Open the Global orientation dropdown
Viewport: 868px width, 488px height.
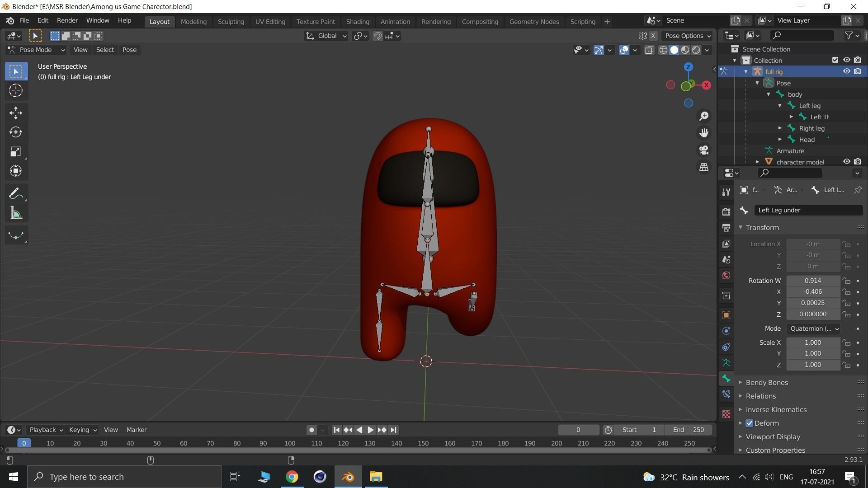click(326, 36)
